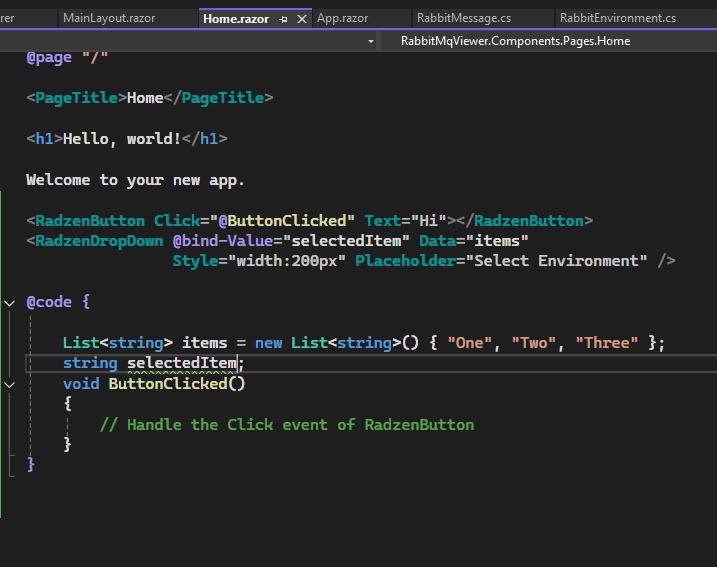Open the navigation bar dropdown arrow

pyautogui.click(x=371, y=41)
